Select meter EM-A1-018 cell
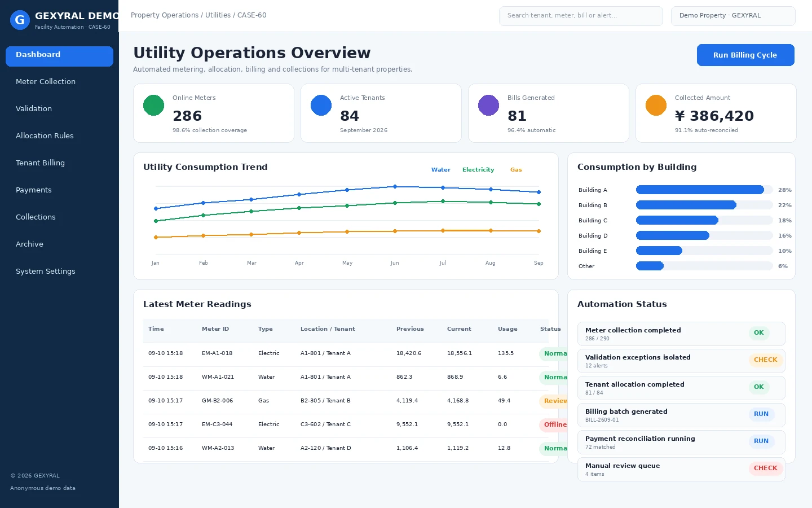The width and height of the screenshot is (812, 508). point(217,353)
